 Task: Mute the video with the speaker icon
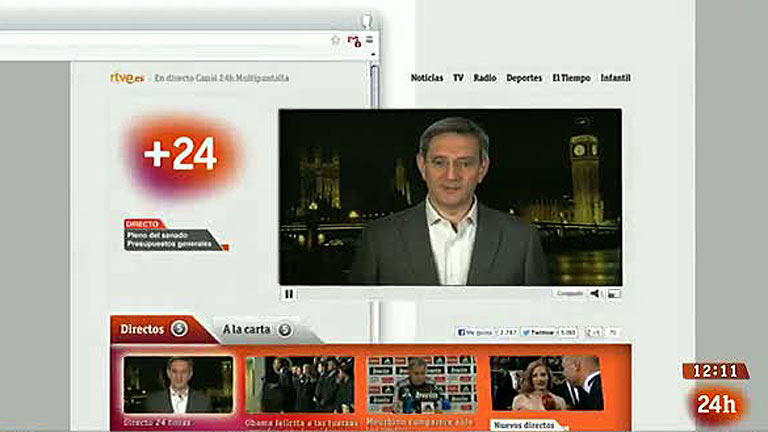coord(595,294)
